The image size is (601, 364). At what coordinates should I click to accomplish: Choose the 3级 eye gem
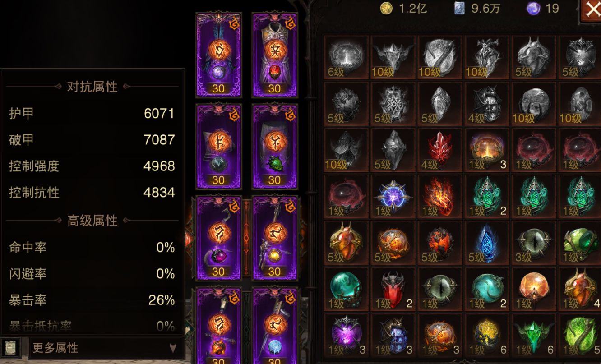pyautogui.click(x=533, y=243)
